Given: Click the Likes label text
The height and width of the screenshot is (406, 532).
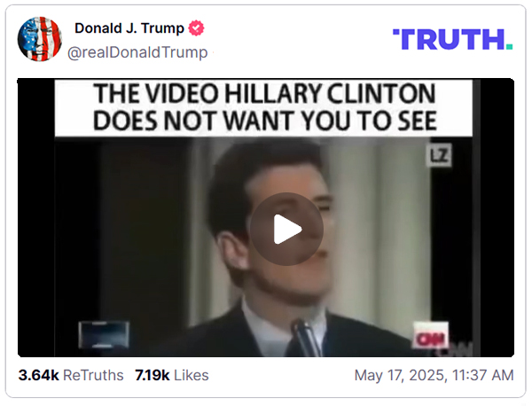Looking at the screenshot, I should pyautogui.click(x=192, y=375).
